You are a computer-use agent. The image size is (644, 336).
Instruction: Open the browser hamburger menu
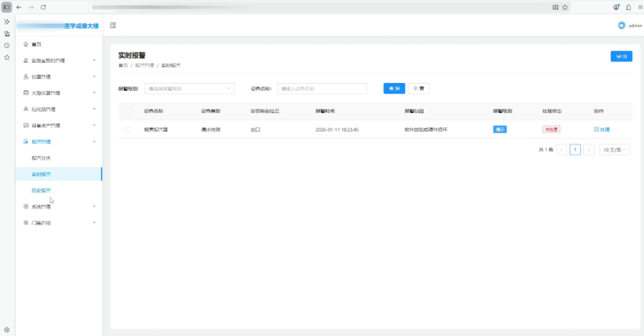(x=640, y=7)
